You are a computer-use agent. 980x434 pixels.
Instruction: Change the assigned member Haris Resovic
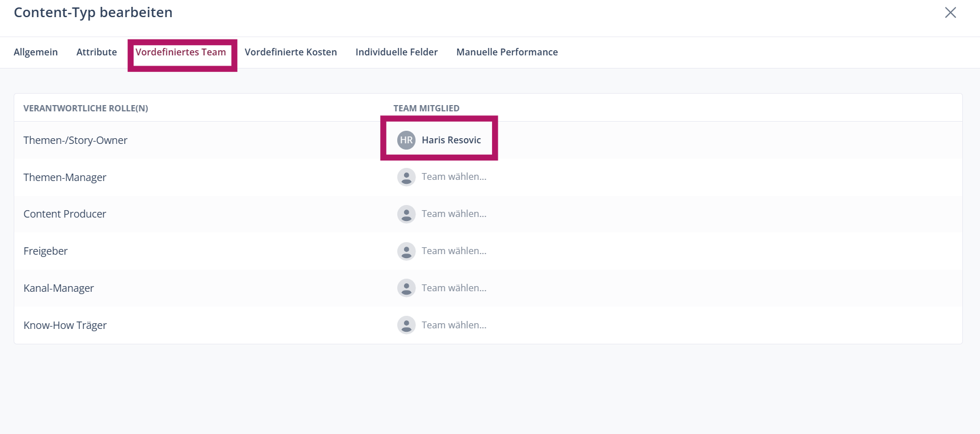point(451,140)
